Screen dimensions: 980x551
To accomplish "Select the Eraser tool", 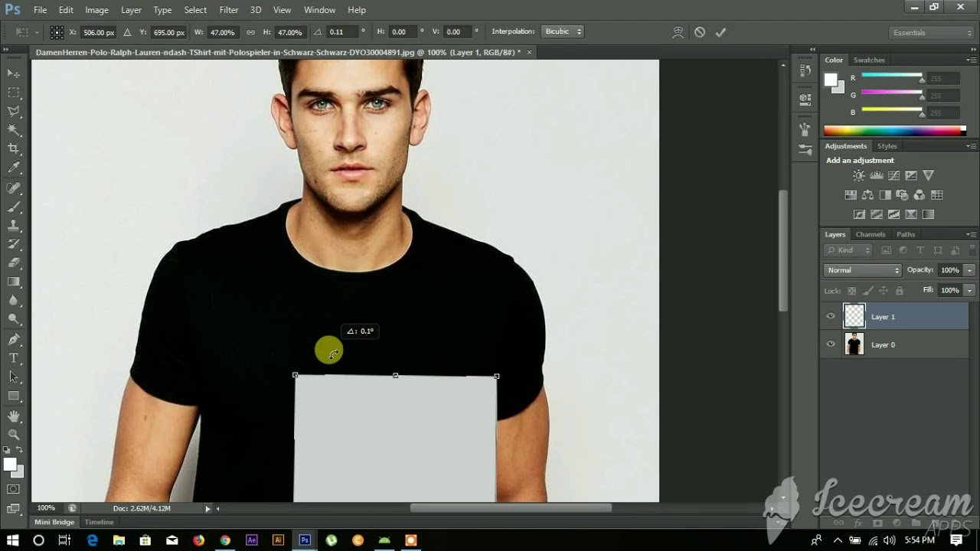I will click(14, 262).
